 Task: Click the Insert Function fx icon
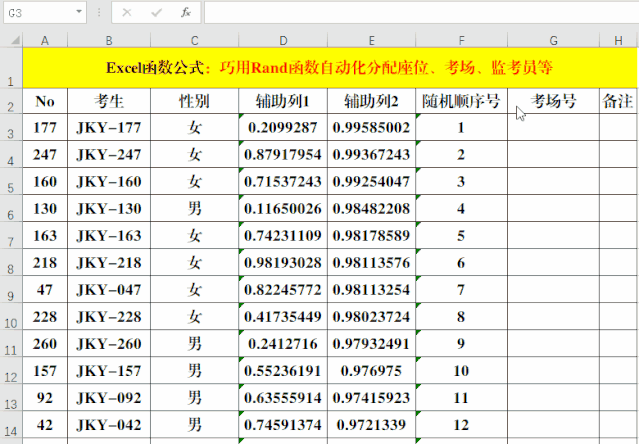pyautogui.click(x=185, y=13)
